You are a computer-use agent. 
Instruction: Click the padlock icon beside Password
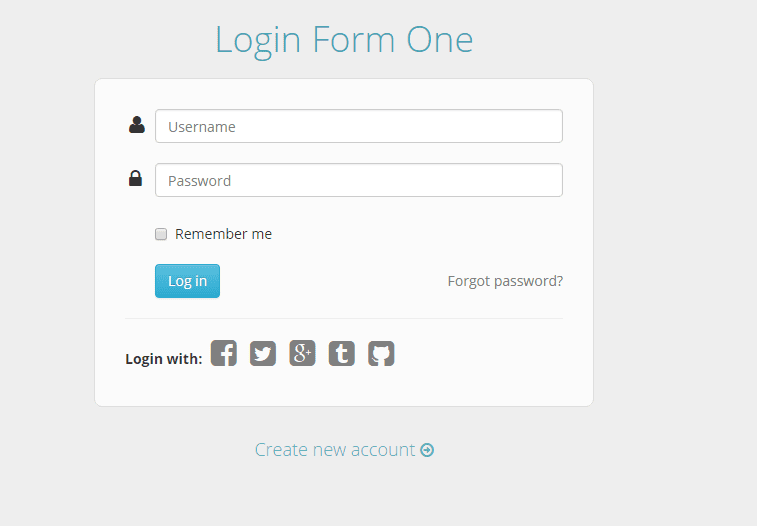135,179
